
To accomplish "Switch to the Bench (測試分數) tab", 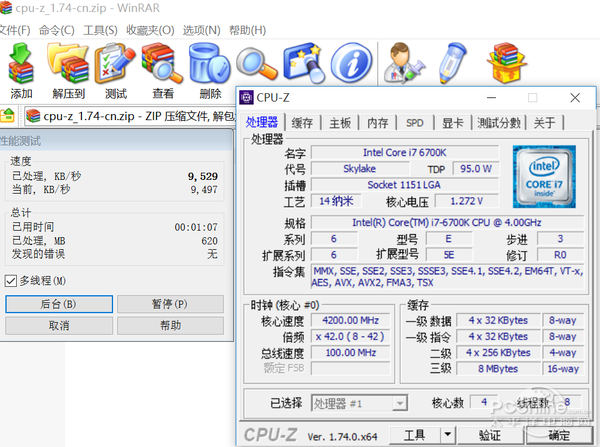I will tap(499, 123).
